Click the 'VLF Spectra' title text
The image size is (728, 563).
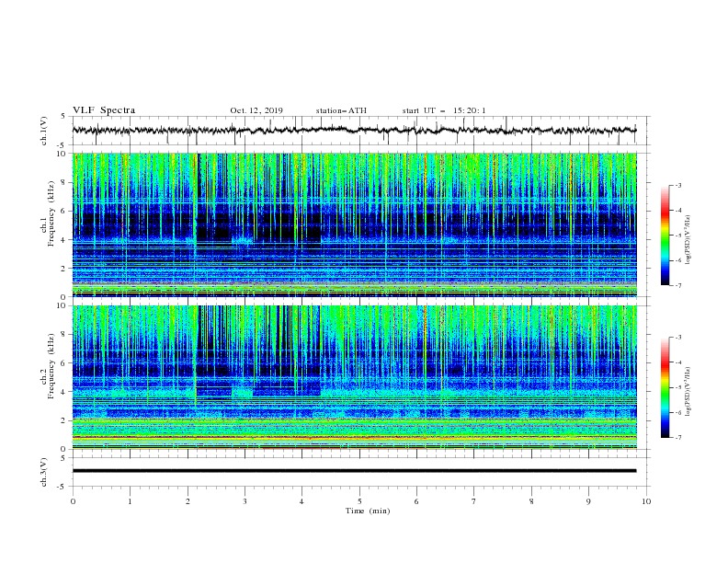tap(104, 110)
